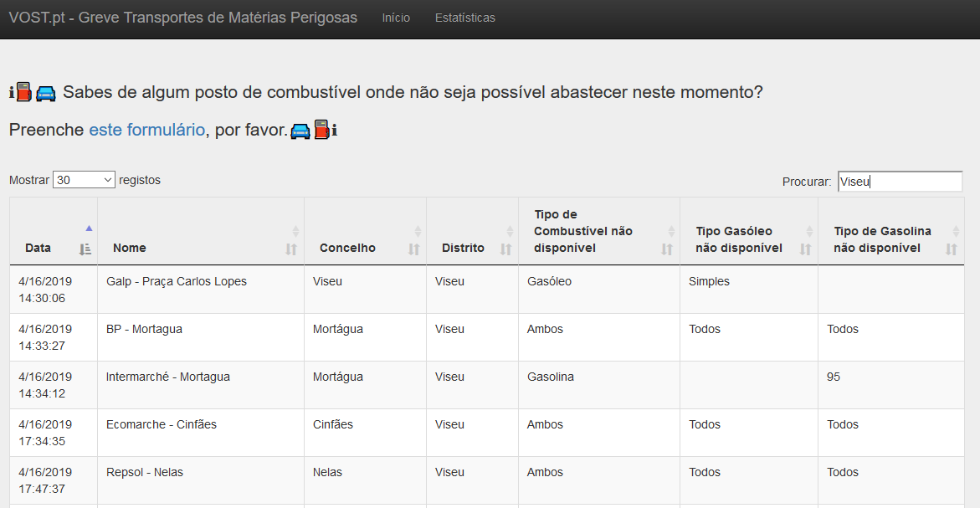980x508 pixels.
Task: Click the Nome column sort icon
Action: point(291,249)
